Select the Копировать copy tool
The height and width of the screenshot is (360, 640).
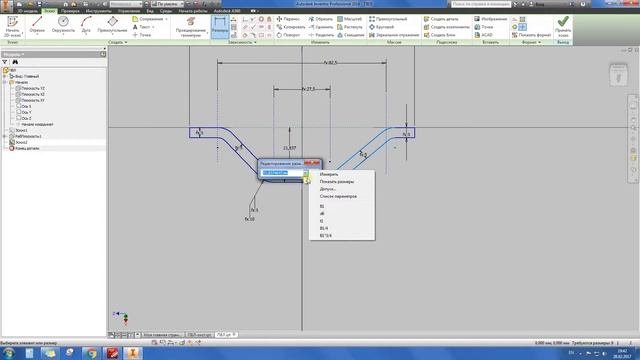(291, 27)
